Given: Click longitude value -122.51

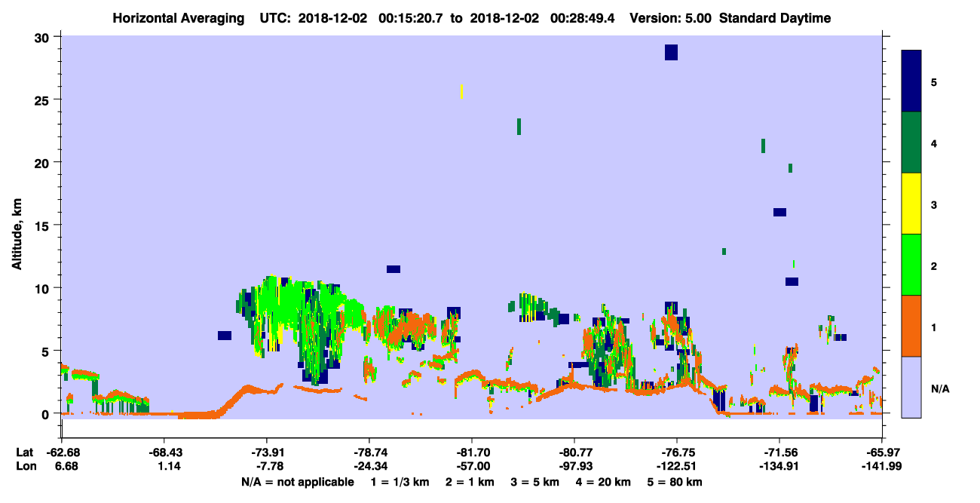Looking at the screenshot, I should tap(677, 466).
